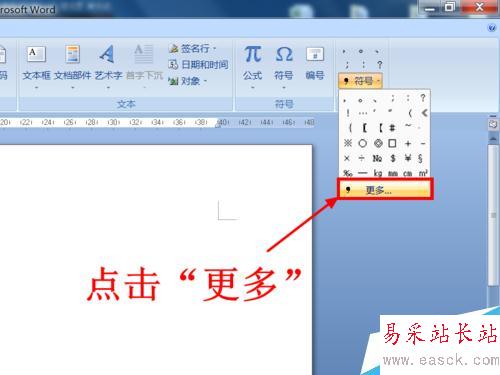
Task: Insert 艺术字 WordArt via its icon
Action: (x=107, y=54)
